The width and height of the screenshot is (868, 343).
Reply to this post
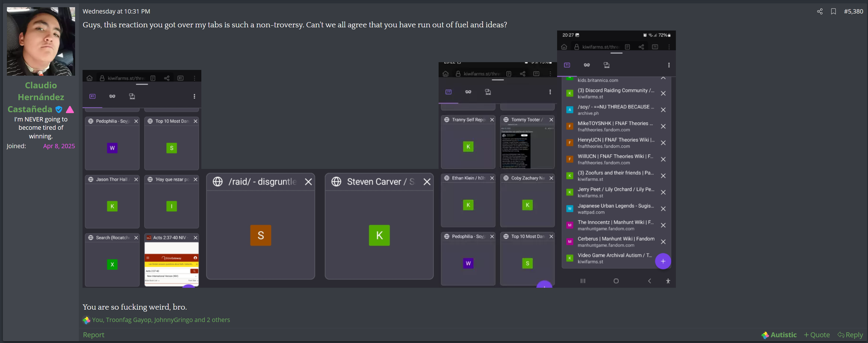point(850,335)
